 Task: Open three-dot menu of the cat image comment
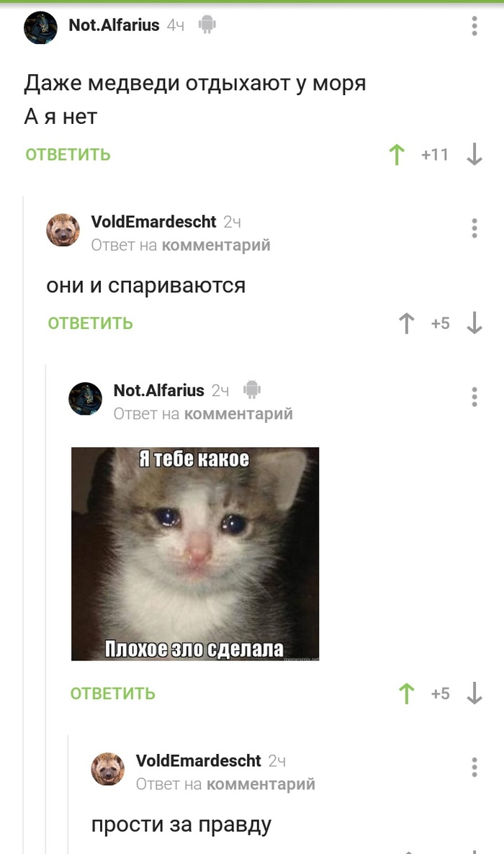(x=474, y=397)
